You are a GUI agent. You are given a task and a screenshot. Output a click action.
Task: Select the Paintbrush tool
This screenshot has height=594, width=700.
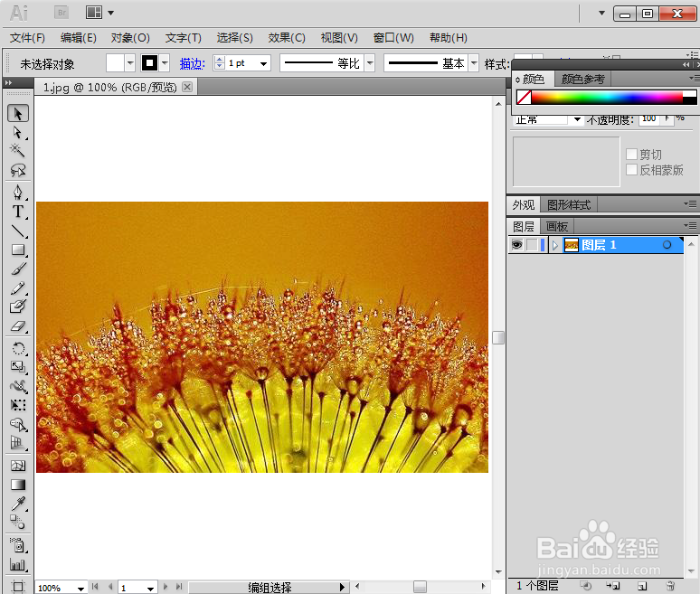pos(18,269)
